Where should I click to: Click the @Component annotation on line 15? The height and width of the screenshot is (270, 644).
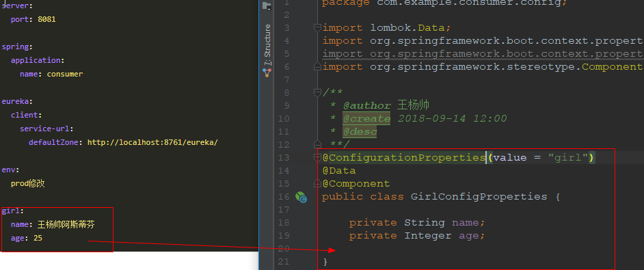tap(356, 183)
